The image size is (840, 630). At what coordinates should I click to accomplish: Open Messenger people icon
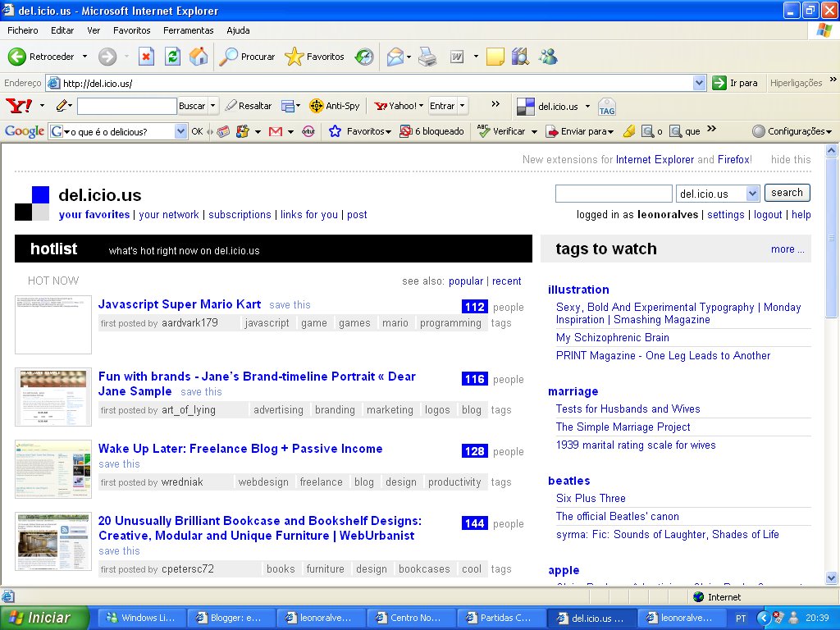549,57
